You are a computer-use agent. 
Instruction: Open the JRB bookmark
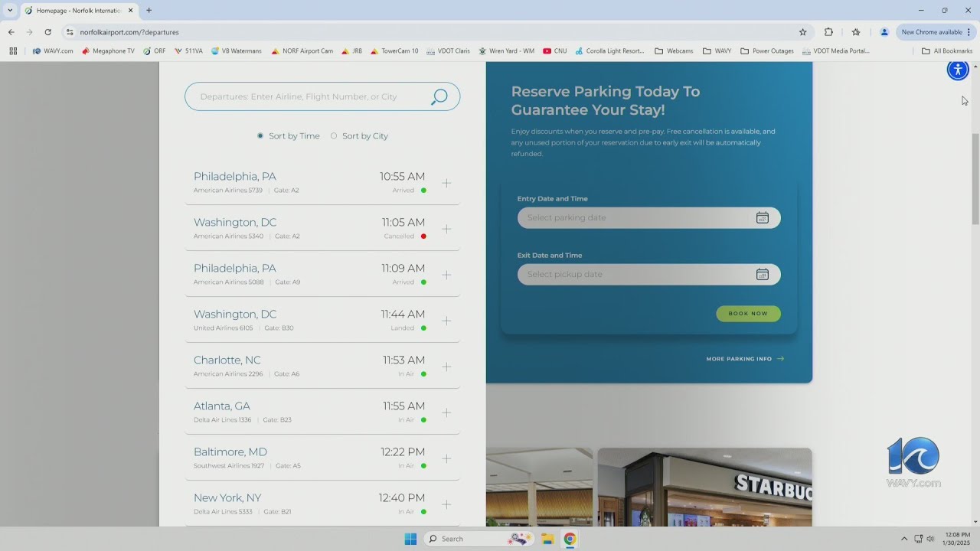[351, 51]
